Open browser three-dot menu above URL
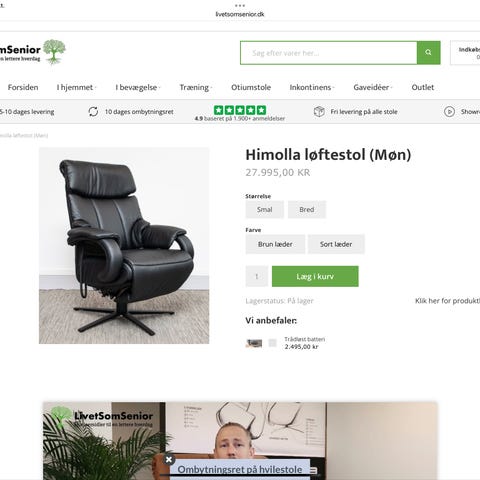 240,5
